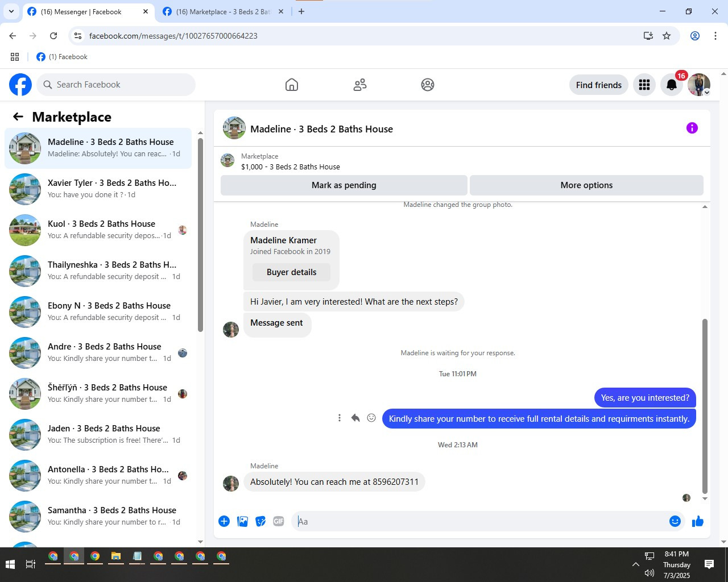Open the (1) Facebook bookmark

point(62,57)
